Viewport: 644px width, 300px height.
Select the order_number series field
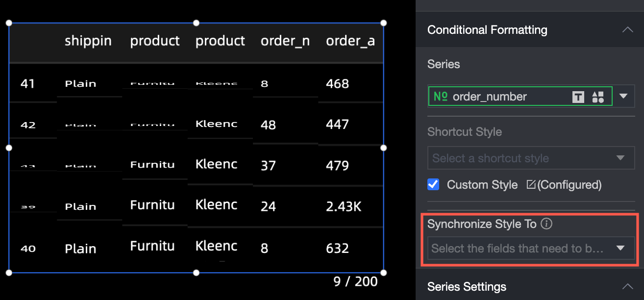490,97
